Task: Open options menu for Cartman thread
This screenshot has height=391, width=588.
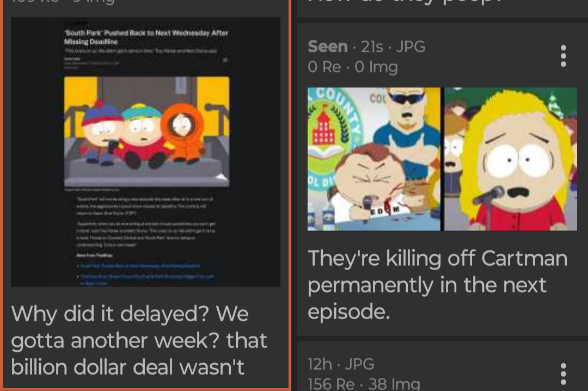Action: [563, 56]
